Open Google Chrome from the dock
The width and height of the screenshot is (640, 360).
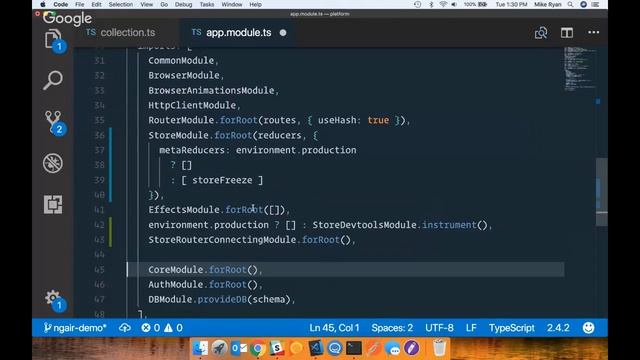258,348
